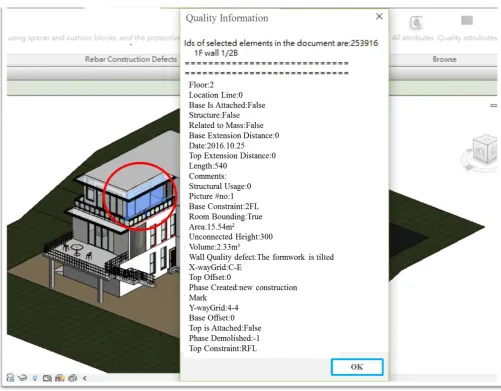Open the Browse ribbon panel label
Image resolution: width=501 pixels, height=391 pixels.
444,59
